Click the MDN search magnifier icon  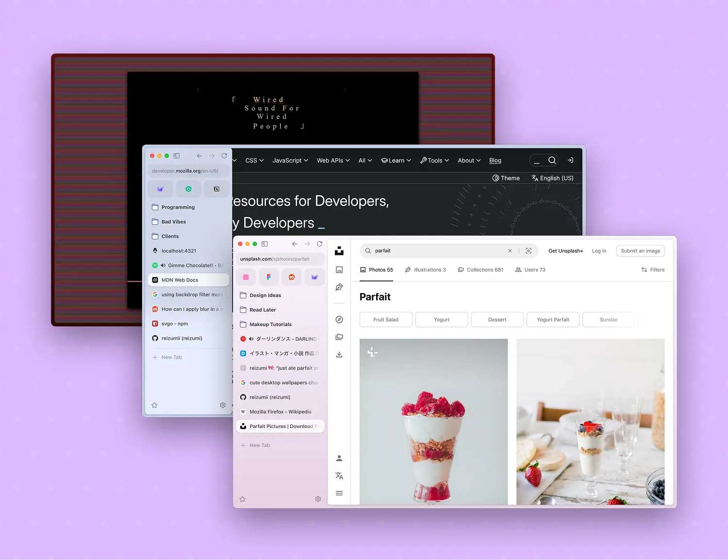pyautogui.click(x=552, y=160)
